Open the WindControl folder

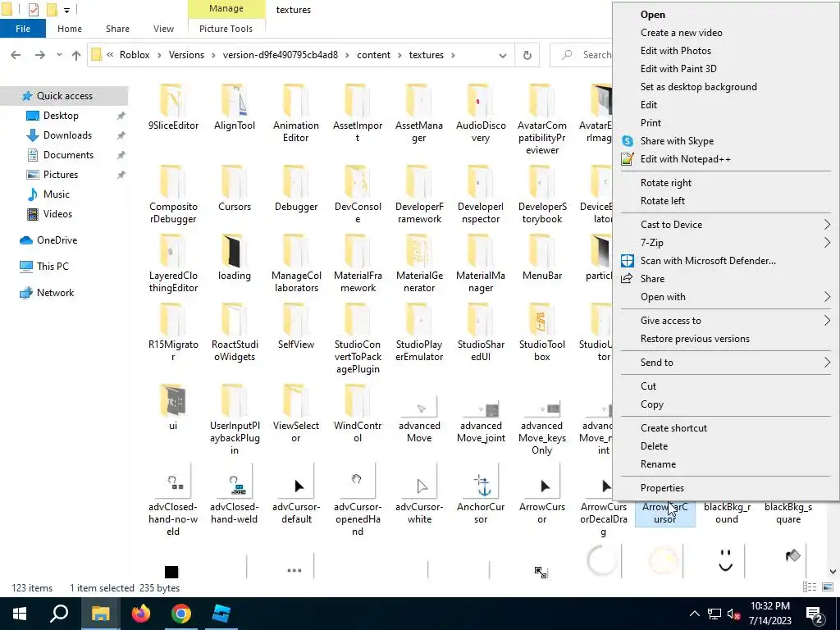click(358, 413)
